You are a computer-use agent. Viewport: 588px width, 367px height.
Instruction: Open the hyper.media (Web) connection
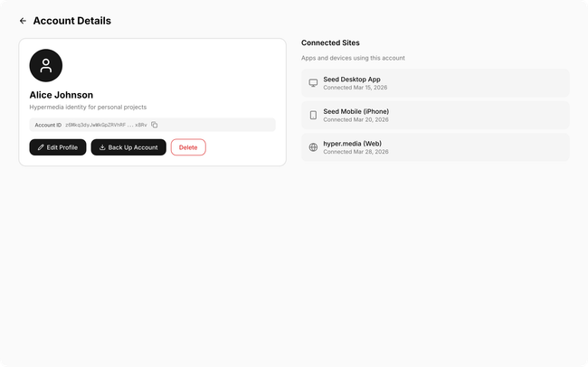click(x=435, y=147)
